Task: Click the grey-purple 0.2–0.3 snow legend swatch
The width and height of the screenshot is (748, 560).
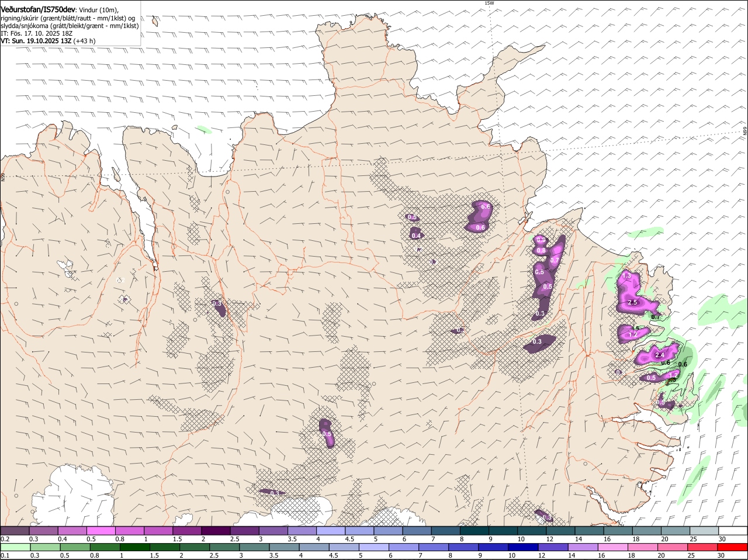Action: pos(15,531)
